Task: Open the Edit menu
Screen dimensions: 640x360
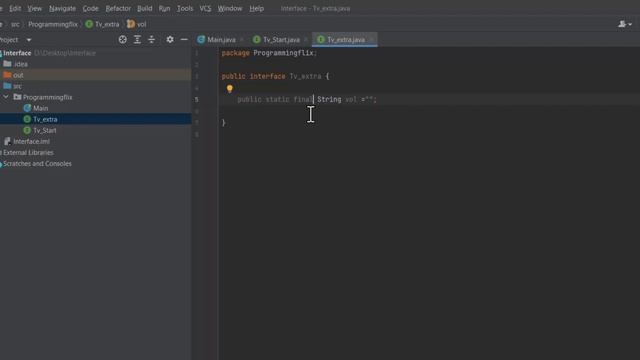Action: [x=15, y=9]
